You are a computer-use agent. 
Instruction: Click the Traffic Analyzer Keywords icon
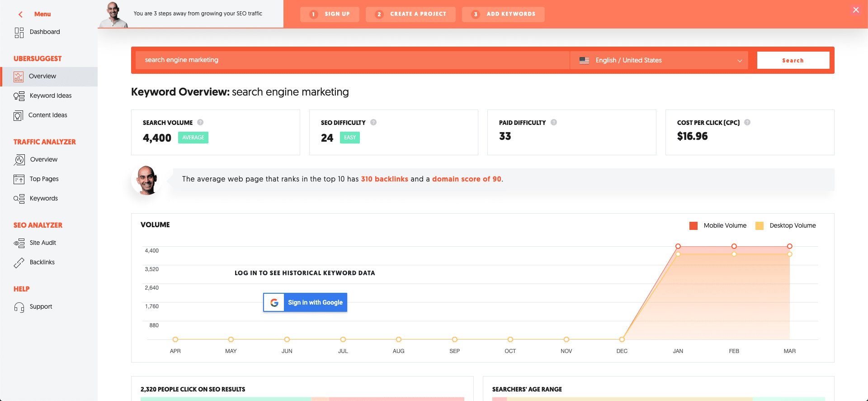(19, 199)
